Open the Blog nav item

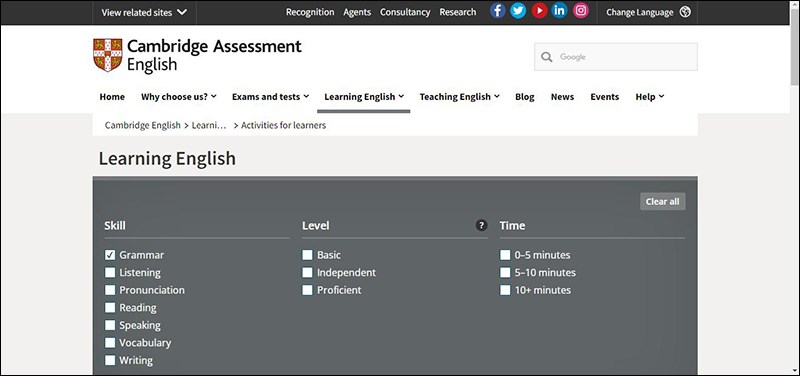[524, 96]
